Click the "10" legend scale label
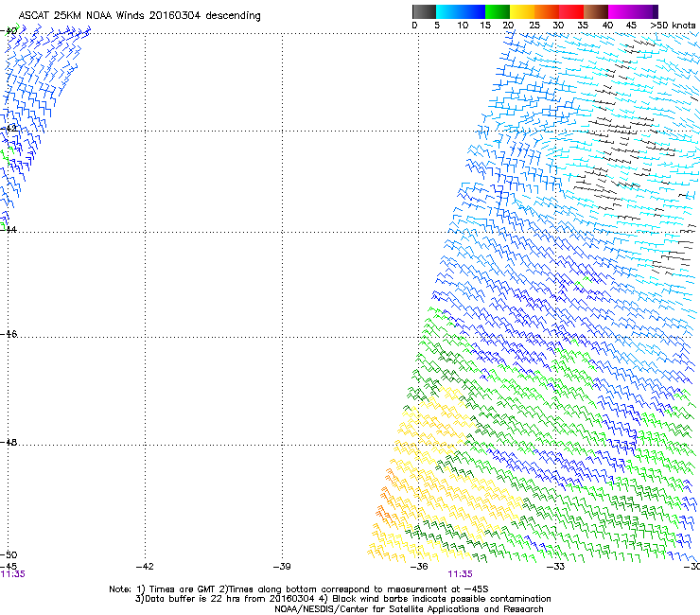This screenshot has width=700, height=615. 463,26
